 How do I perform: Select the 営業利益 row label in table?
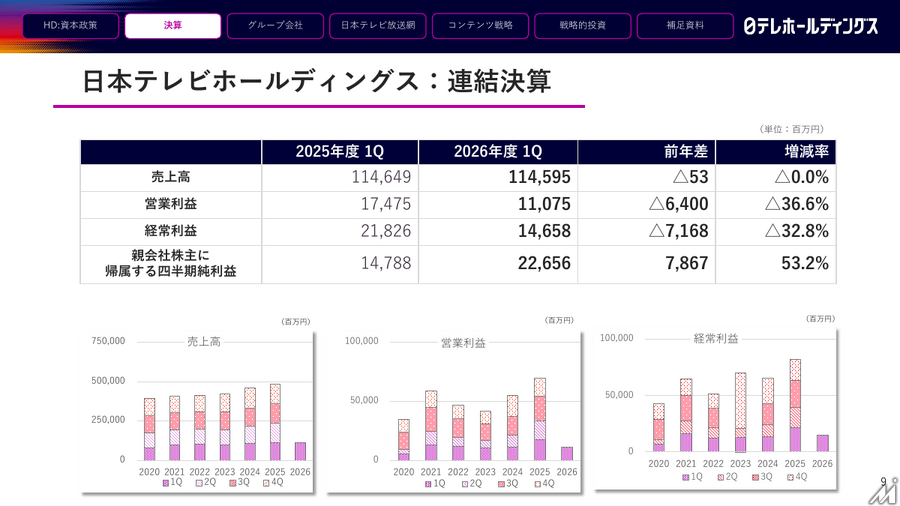tap(170, 204)
